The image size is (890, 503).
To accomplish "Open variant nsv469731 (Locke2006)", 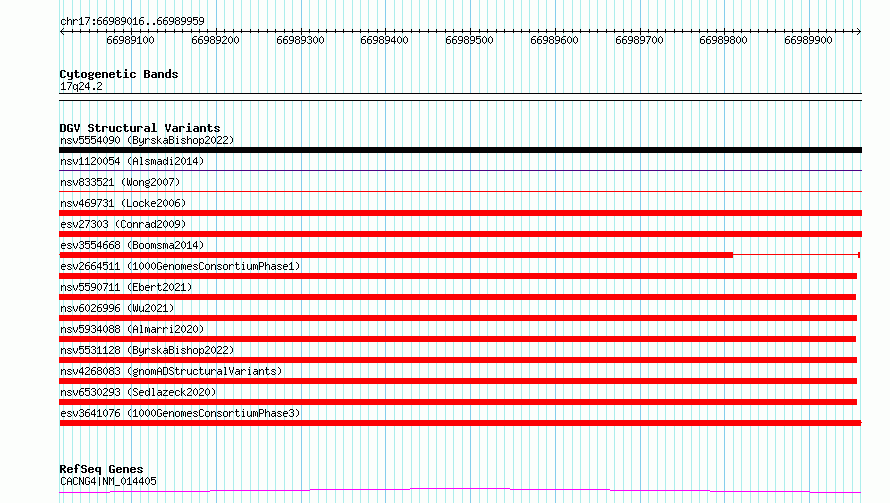I will (123, 203).
